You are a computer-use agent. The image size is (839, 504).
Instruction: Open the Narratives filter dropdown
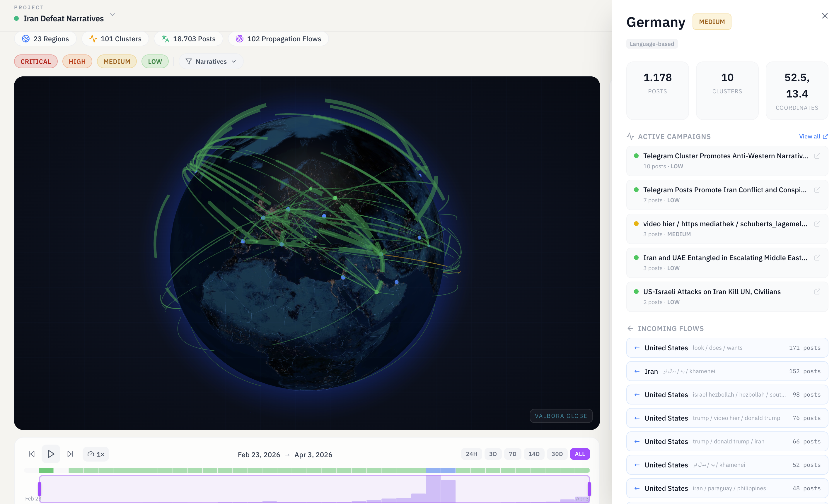(x=211, y=61)
